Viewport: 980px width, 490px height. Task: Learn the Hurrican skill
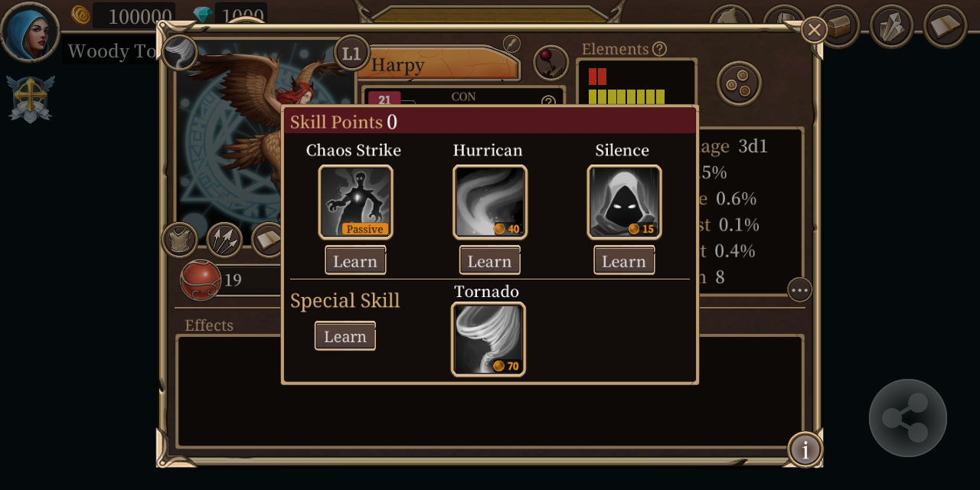coord(490,260)
